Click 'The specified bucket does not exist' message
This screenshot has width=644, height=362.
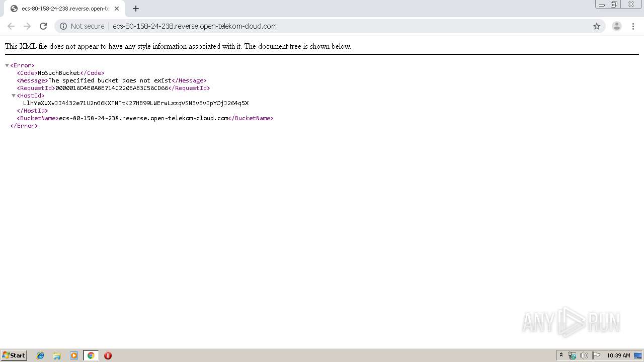pyautogui.click(x=110, y=80)
